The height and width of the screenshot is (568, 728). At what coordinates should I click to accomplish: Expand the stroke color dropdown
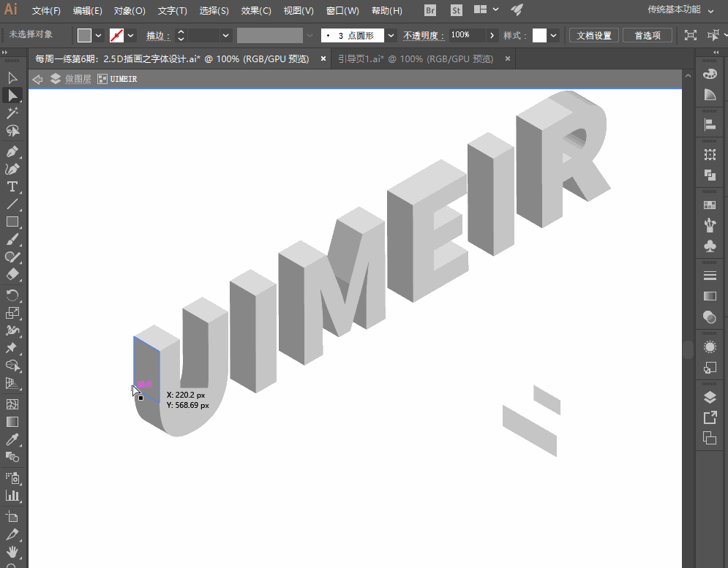pyautogui.click(x=131, y=35)
